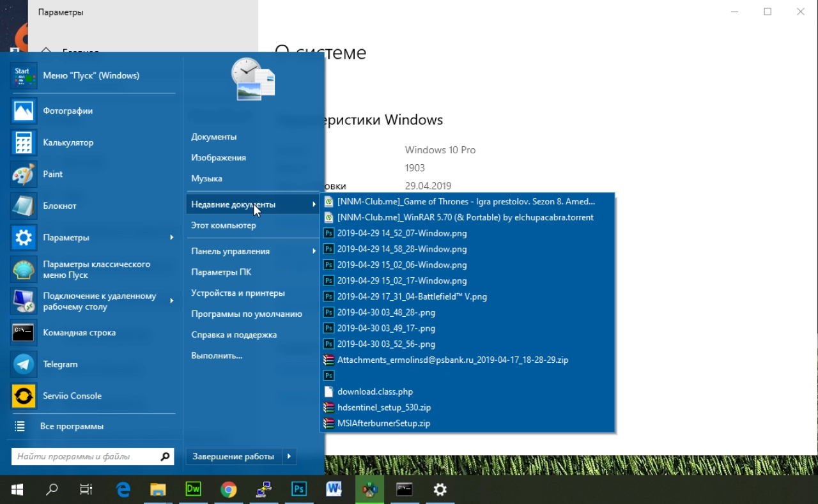818x504 pixels.
Task: Click the Завершение работы button
Action: point(234,456)
